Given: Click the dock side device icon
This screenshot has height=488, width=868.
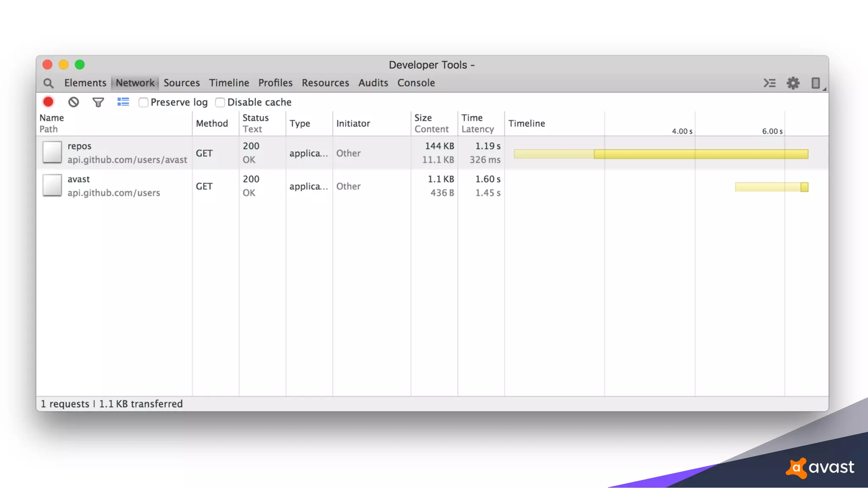Looking at the screenshot, I should 815,83.
